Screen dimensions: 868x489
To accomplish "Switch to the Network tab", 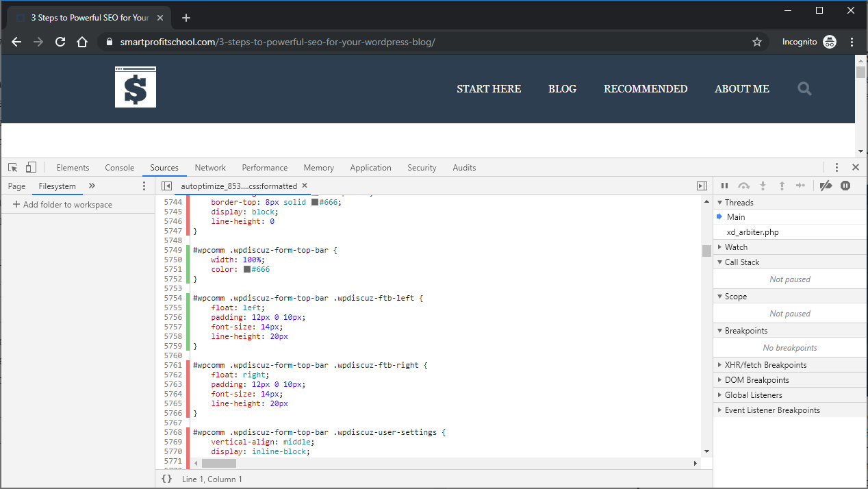I will pyautogui.click(x=210, y=168).
